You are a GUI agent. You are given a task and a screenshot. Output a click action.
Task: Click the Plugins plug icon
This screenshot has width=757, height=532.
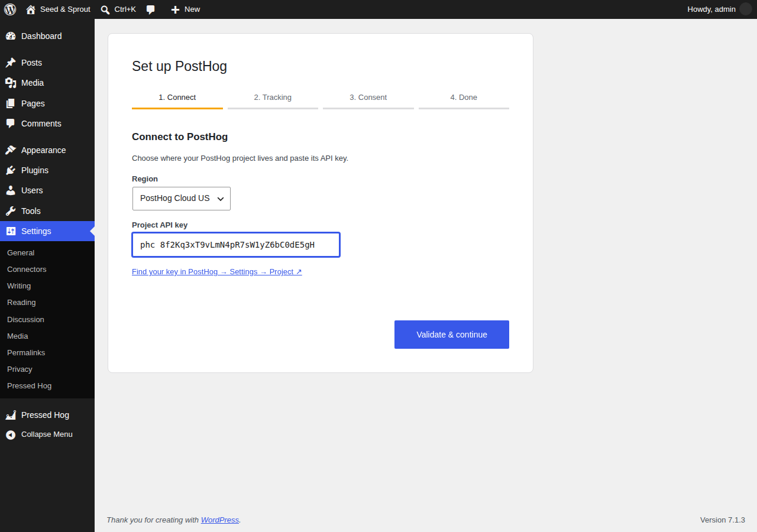pyautogui.click(x=11, y=170)
